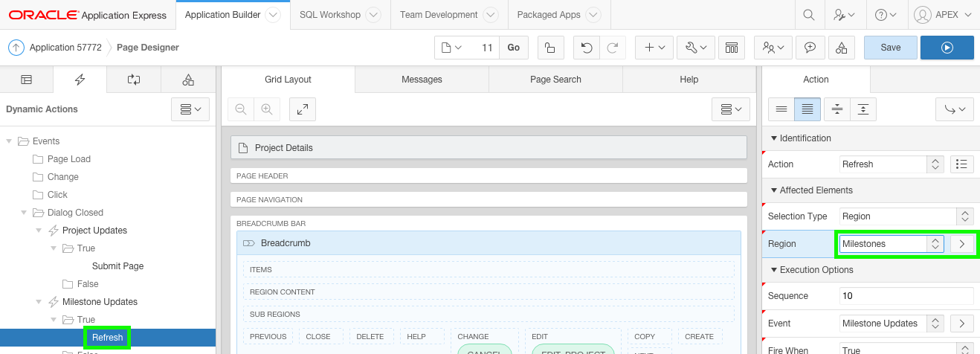Open the Create plus menu
Image resolution: width=980 pixels, height=354 pixels.
tap(654, 48)
